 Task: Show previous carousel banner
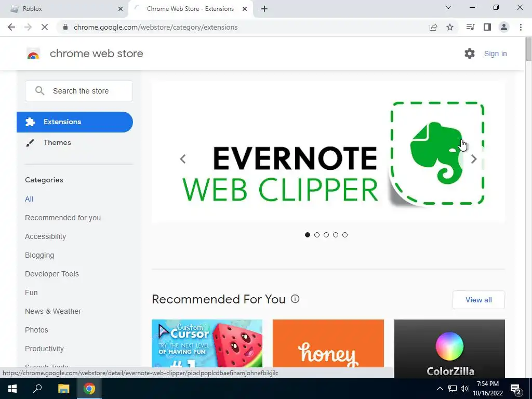pos(183,159)
